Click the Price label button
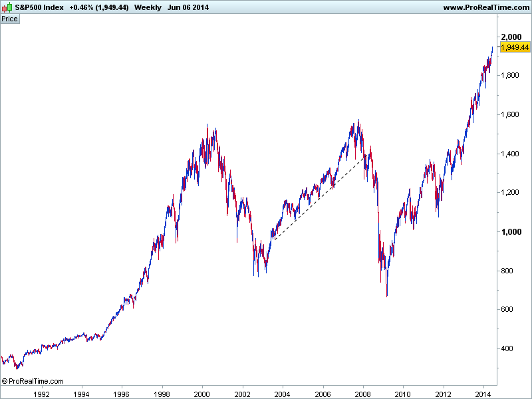532x399 pixels. (9, 19)
